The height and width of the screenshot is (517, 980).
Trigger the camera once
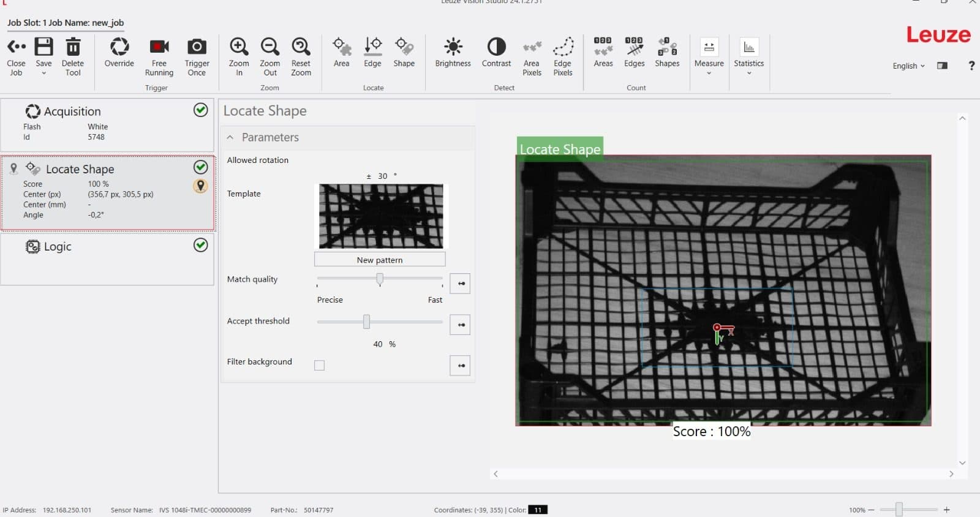197,47
